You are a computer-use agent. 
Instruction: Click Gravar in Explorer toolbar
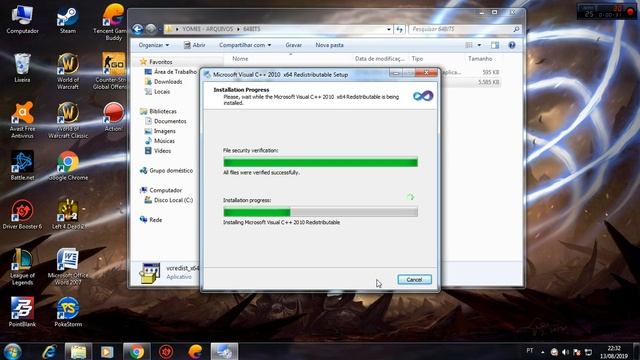(293, 45)
